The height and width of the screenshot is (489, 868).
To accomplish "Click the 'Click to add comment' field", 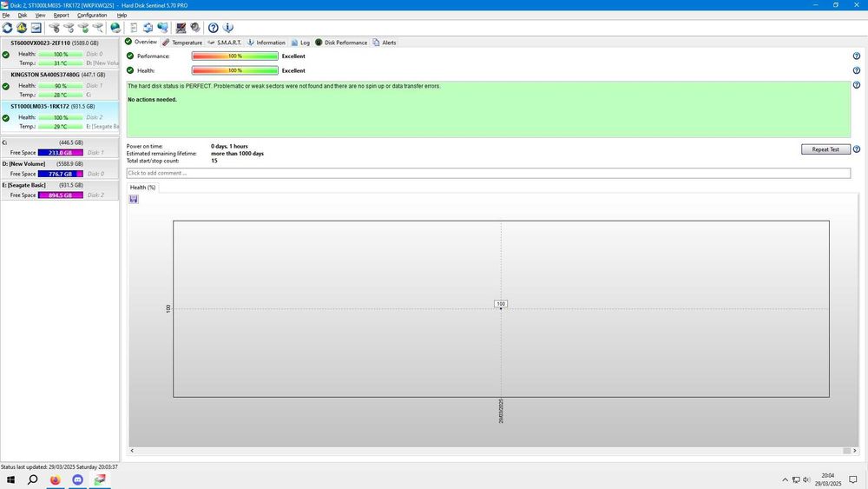I will pyautogui.click(x=488, y=174).
